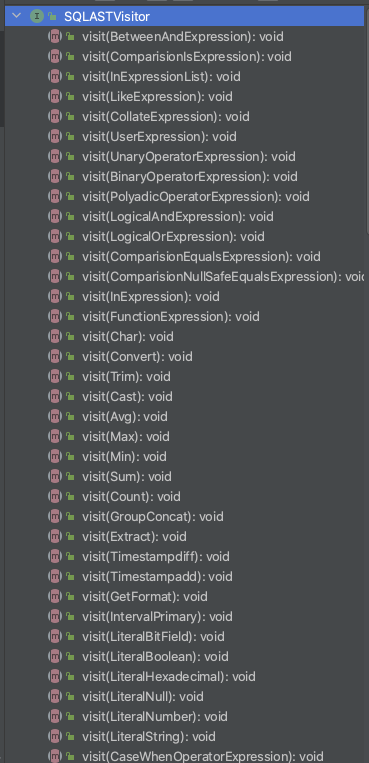Select visit(ComparisionNullSafeEqualsExpression) item
This screenshot has width=369, height=763.
(223, 276)
